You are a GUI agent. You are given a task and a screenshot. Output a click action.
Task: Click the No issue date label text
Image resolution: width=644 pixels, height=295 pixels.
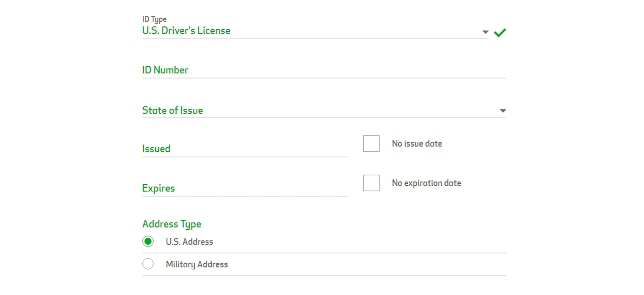[x=417, y=144]
